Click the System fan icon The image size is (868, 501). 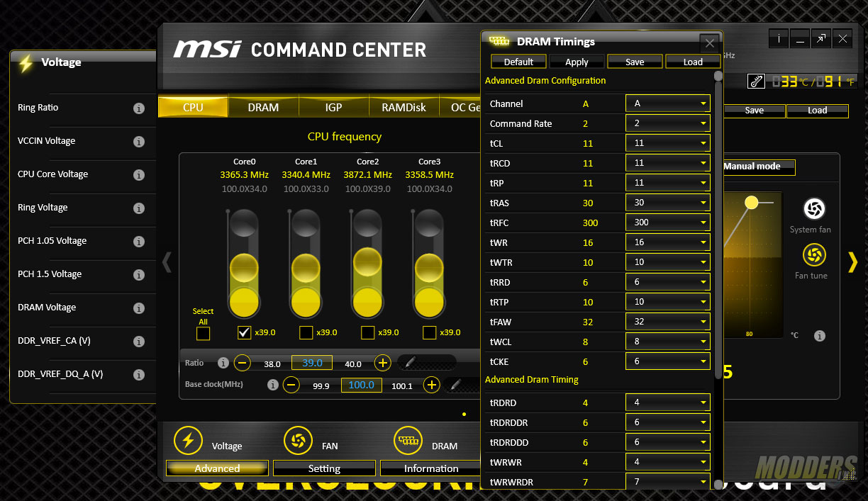pos(814,208)
